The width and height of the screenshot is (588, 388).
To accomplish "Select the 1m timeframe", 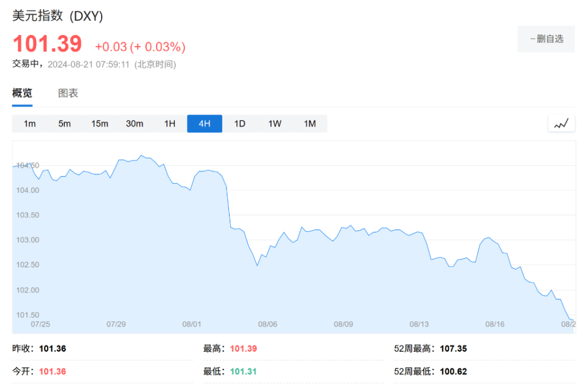I will point(29,124).
